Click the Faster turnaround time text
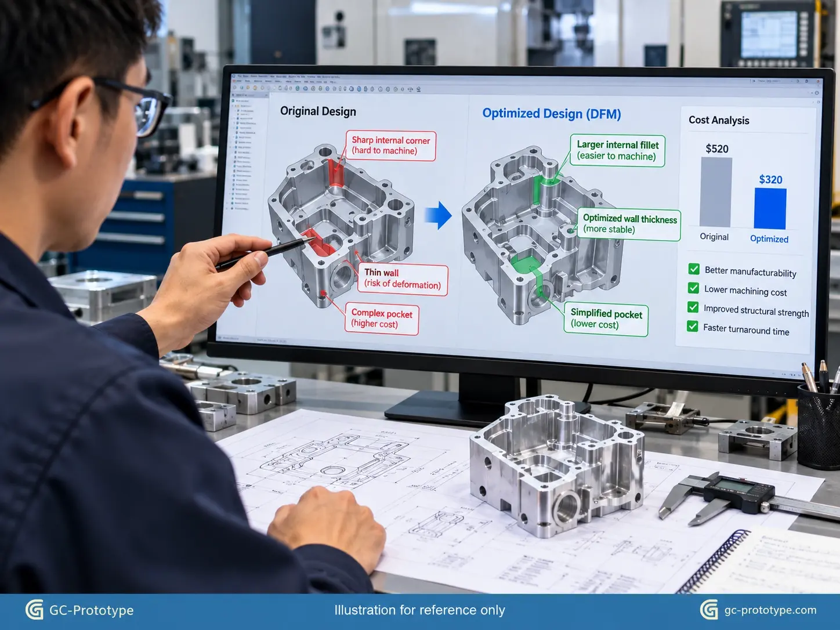Image resolution: width=840 pixels, height=630 pixels. click(x=746, y=330)
